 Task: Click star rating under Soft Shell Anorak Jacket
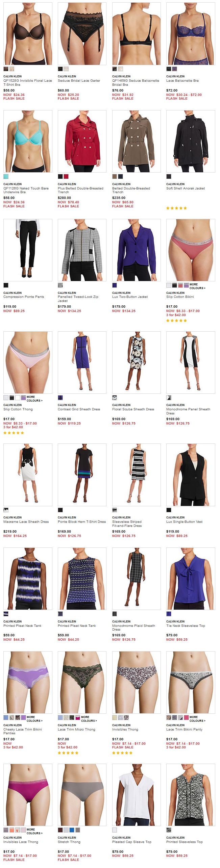point(176,208)
